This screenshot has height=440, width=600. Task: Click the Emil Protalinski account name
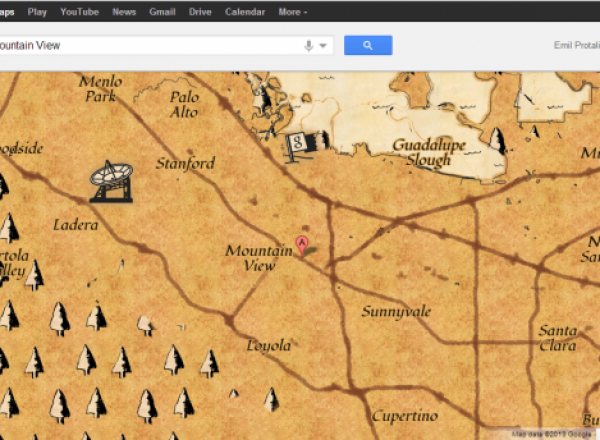[x=577, y=45]
